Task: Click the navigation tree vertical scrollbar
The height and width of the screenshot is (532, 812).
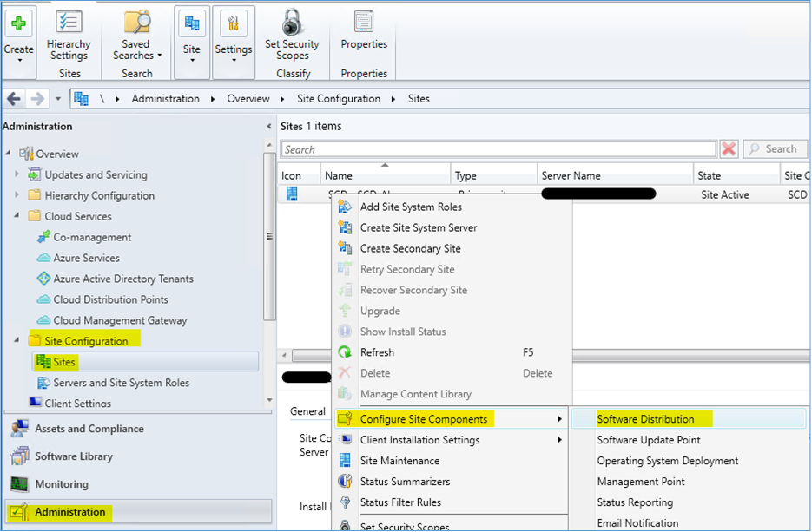Action: point(269,236)
